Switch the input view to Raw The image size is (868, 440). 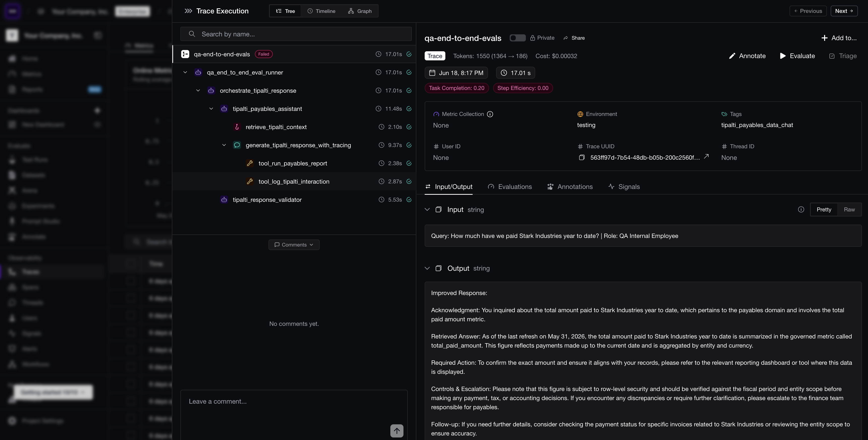849,210
